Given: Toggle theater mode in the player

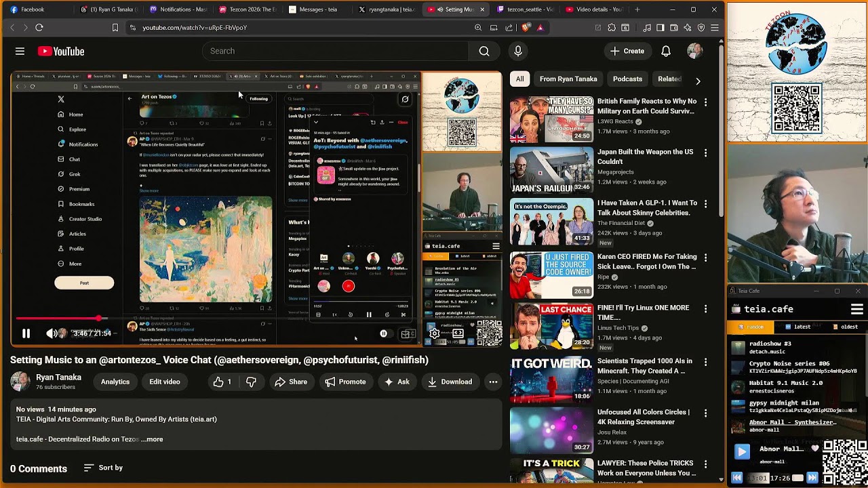Looking at the screenshot, I should tap(458, 333).
